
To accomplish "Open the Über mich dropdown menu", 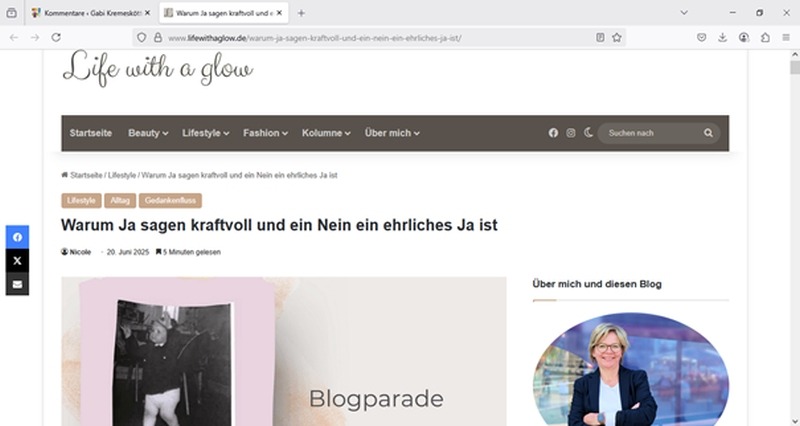I will tap(392, 133).
